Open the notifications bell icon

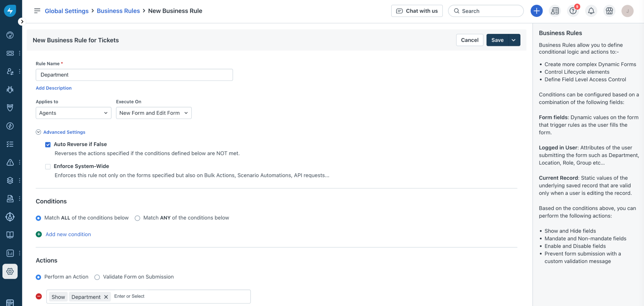pos(591,11)
